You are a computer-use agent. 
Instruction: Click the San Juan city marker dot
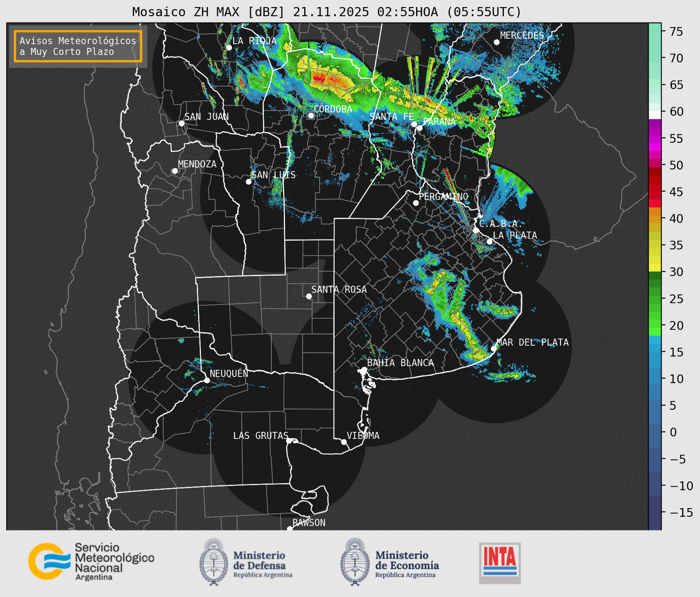(181, 123)
